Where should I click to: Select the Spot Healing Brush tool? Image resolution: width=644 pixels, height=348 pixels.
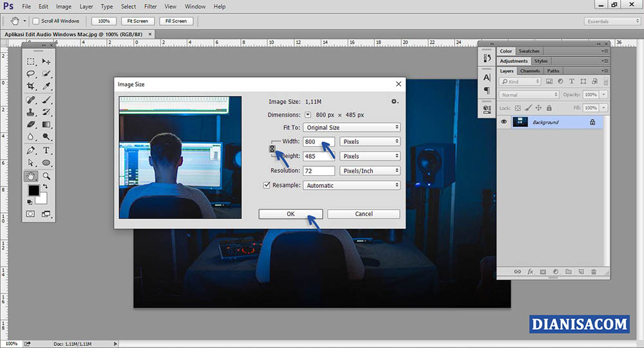(x=31, y=100)
